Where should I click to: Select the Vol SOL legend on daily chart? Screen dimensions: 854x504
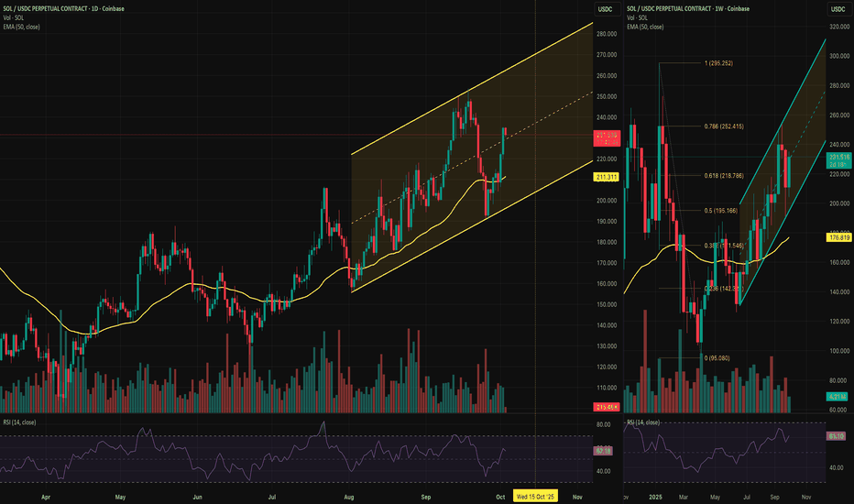point(13,18)
